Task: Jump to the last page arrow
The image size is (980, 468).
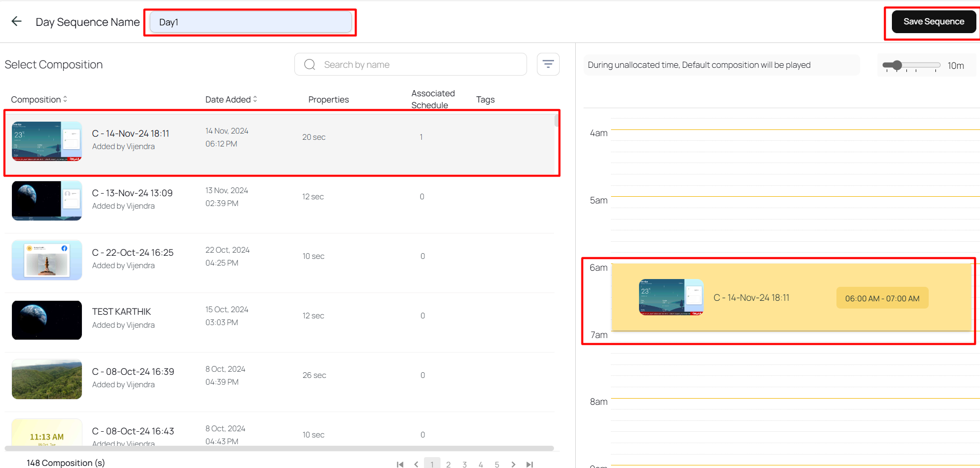Action: pos(529,464)
